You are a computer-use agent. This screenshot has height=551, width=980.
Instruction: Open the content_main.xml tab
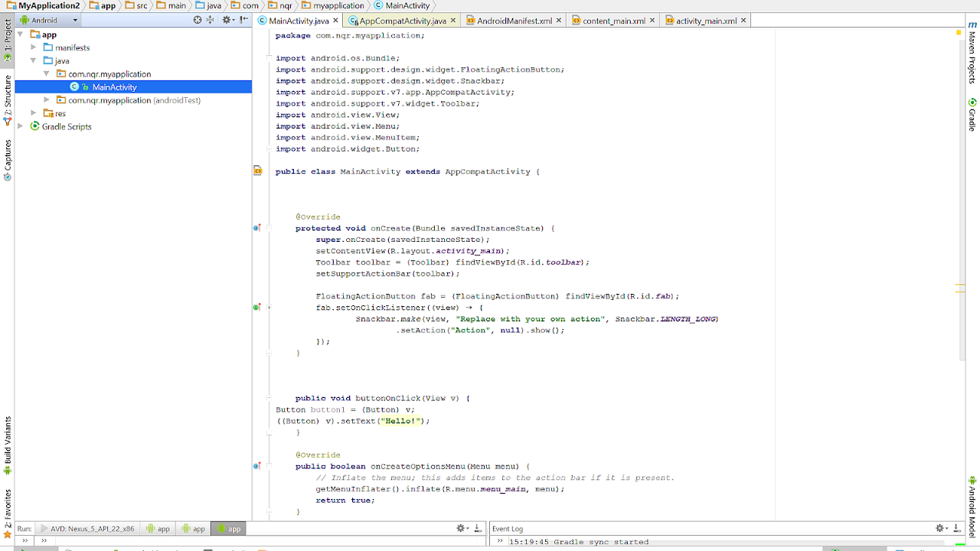[x=614, y=21]
